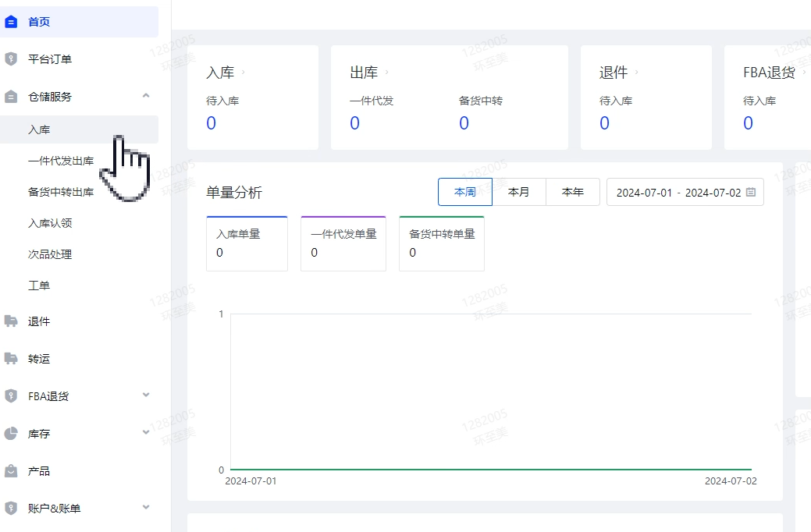The height and width of the screenshot is (532, 811).
Task: Click the 0 under 入库 待入库
Action: tap(211, 123)
